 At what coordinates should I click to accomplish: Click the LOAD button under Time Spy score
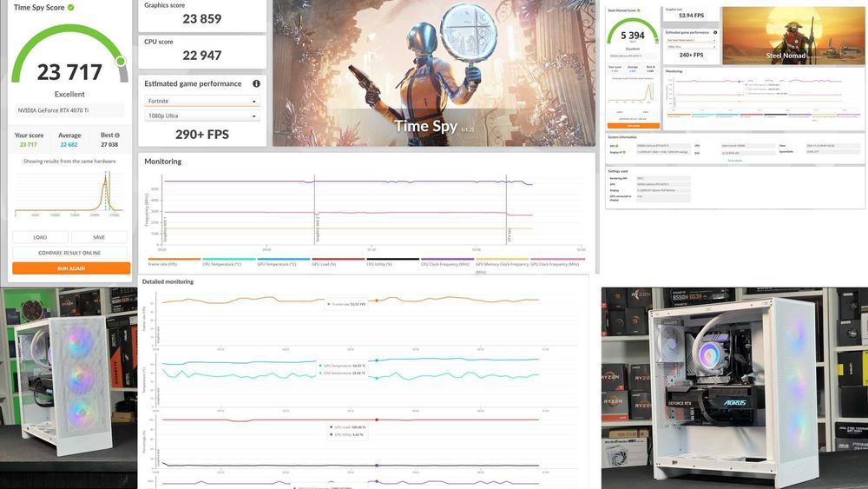pos(40,237)
